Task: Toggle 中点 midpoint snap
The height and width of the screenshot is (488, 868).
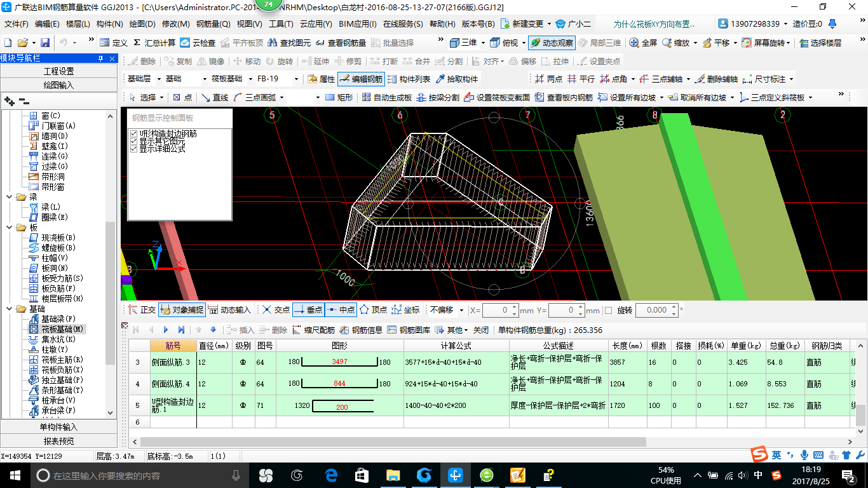Action: tap(341, 310)
